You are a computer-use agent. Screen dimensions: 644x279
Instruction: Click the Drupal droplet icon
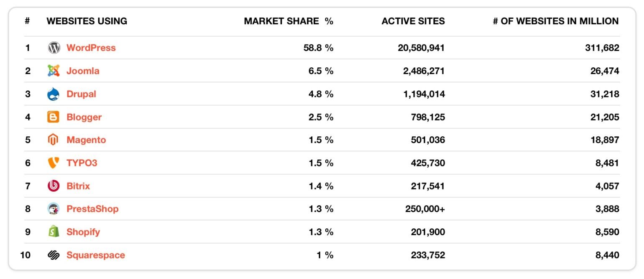click(x=54, y=94)
